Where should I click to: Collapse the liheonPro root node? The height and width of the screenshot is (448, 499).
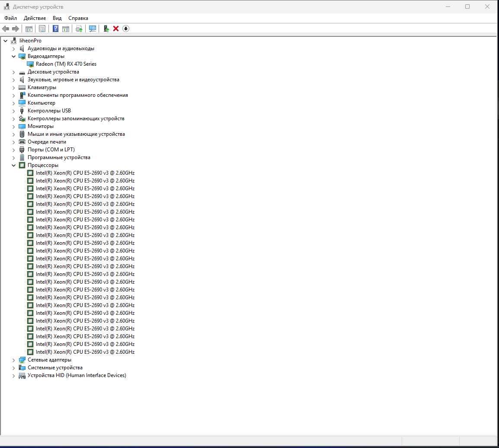[x=6, y=41]
